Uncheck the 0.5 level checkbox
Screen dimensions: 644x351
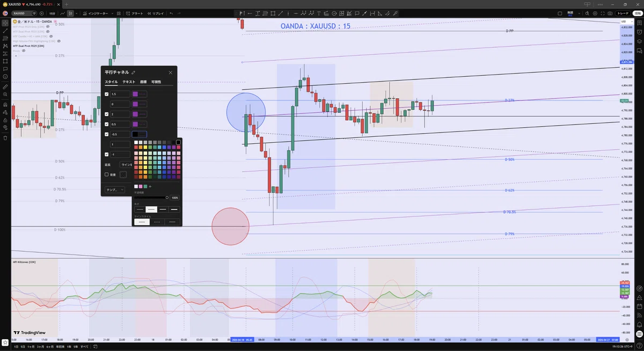tap(106, 124)
